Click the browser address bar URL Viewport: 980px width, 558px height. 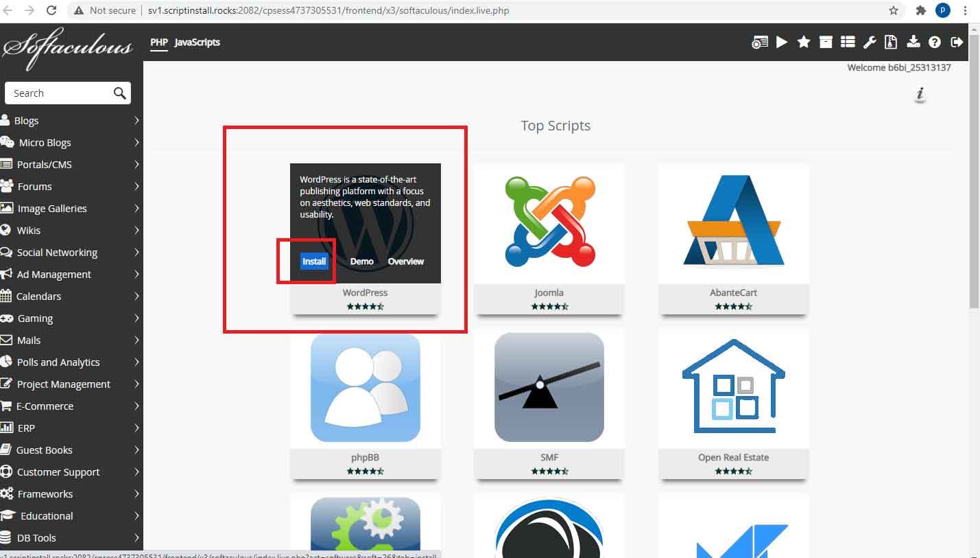(x=328, y=10)
